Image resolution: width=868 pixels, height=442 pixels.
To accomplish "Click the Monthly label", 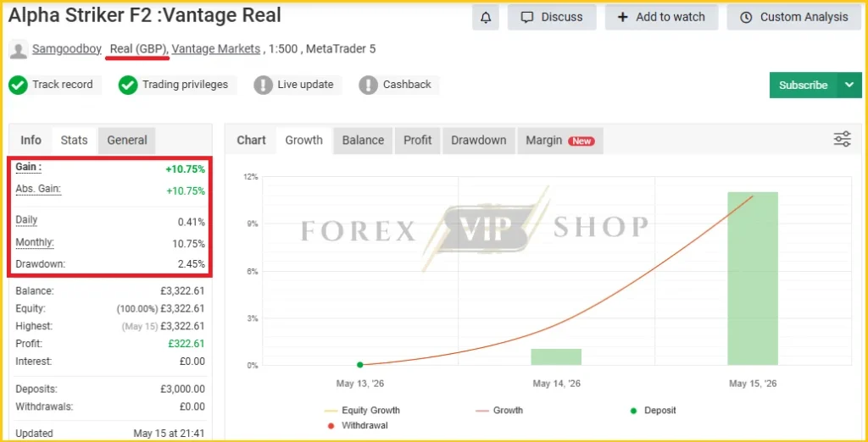I will click(x=35, y=242).
